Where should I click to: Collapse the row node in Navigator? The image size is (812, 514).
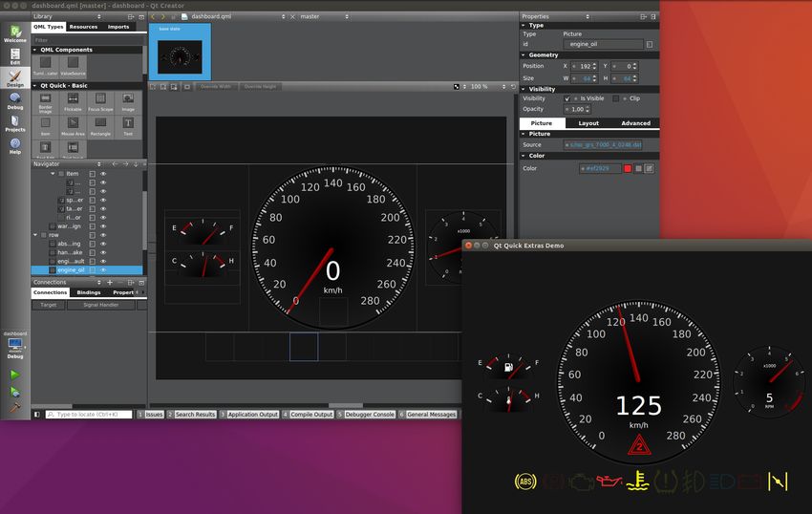pos(35,235)
